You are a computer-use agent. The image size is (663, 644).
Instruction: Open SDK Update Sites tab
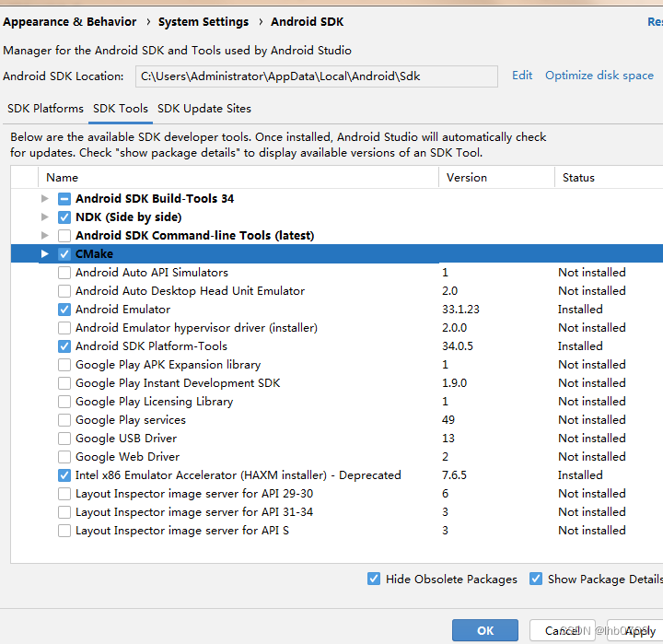pyautogui.click(x=204, y=109)
